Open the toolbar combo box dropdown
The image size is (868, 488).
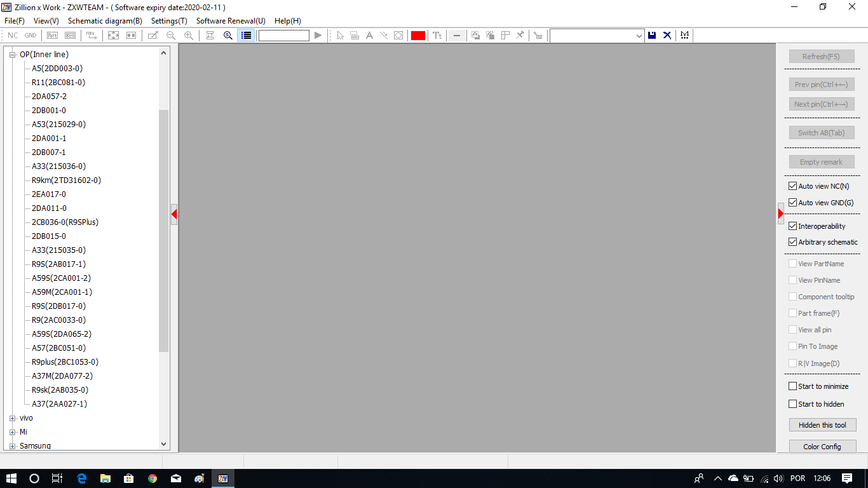[639, 36]
